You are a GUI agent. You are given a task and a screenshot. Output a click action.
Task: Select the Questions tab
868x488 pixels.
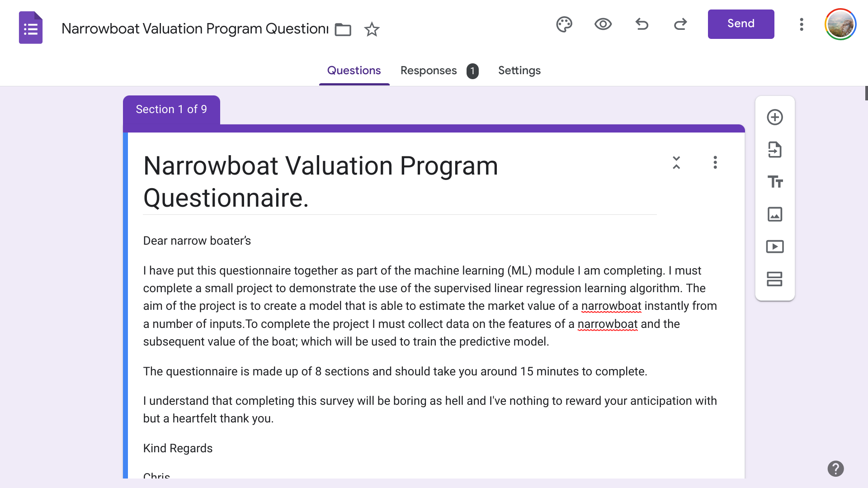coord(354,71)
